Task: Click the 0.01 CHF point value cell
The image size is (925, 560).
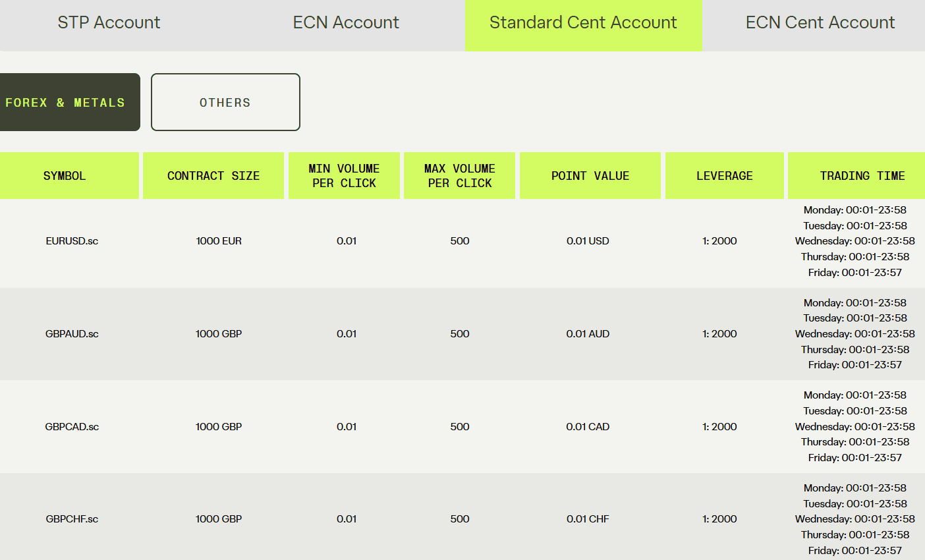Action: coord(588,519)
